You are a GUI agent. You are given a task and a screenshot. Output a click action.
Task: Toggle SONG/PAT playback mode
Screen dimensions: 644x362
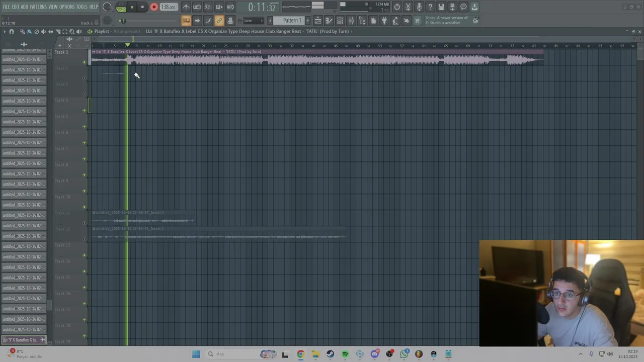tap(121, 8)
